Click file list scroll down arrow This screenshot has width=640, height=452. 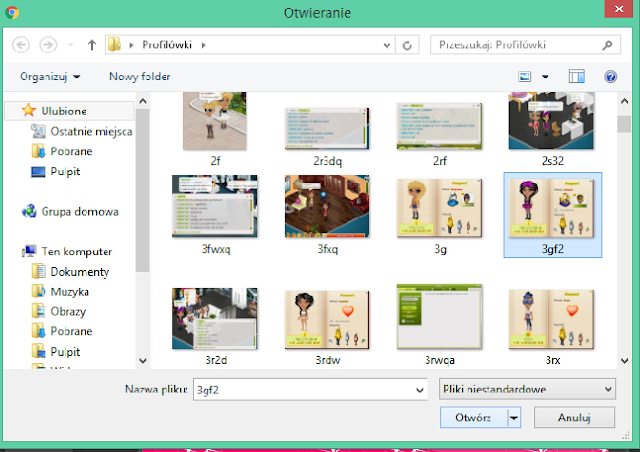coord(624,361)
